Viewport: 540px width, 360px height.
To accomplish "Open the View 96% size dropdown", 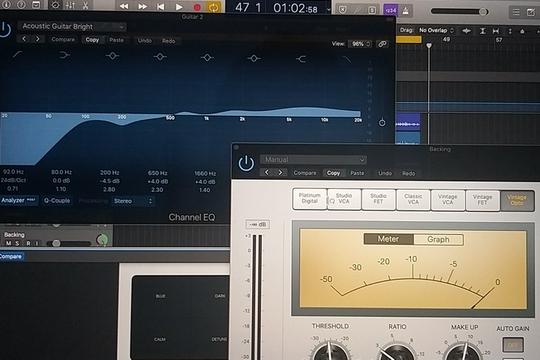I will point(360,44).
